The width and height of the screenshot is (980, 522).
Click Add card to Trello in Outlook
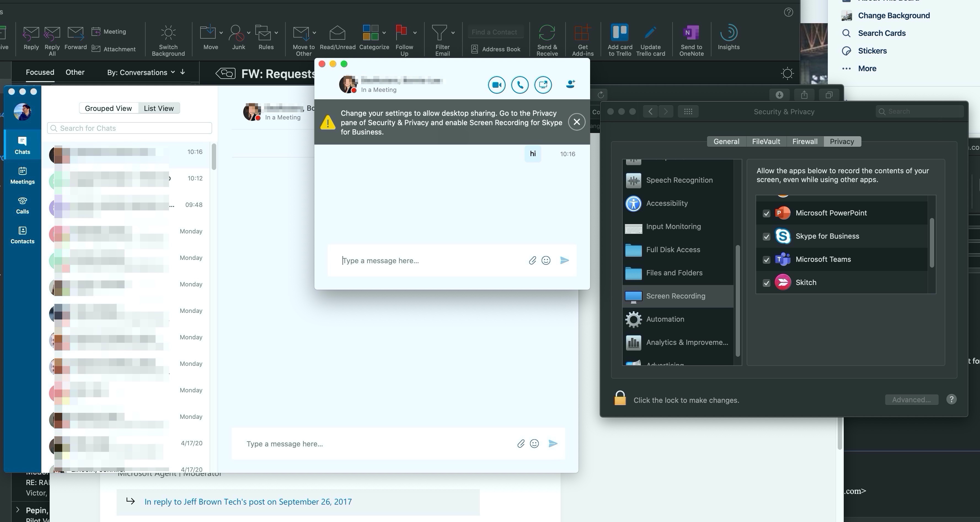[620, 41]
